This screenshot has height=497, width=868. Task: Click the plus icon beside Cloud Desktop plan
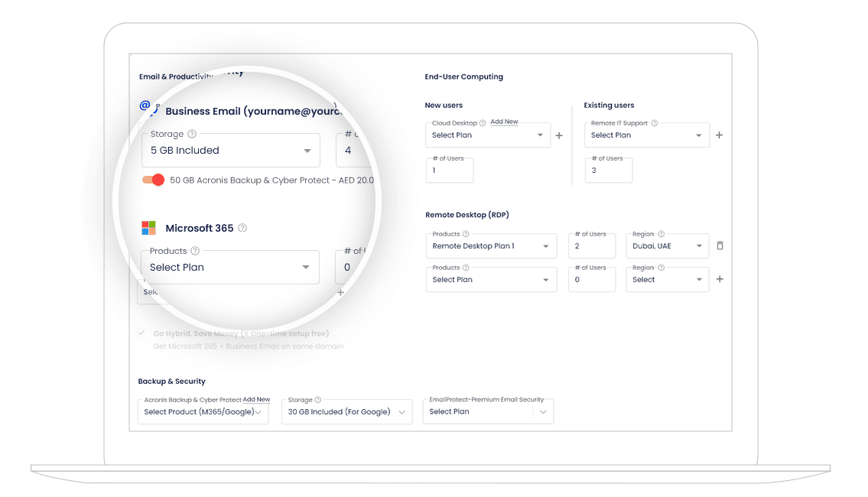558,135
